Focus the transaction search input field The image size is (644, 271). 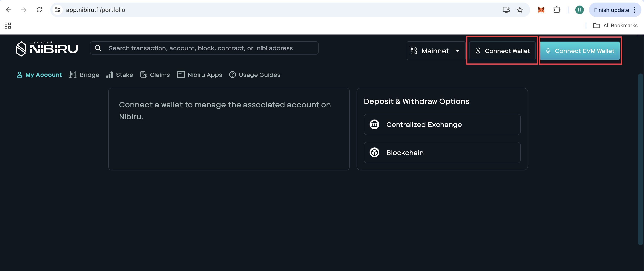(204, 48)
